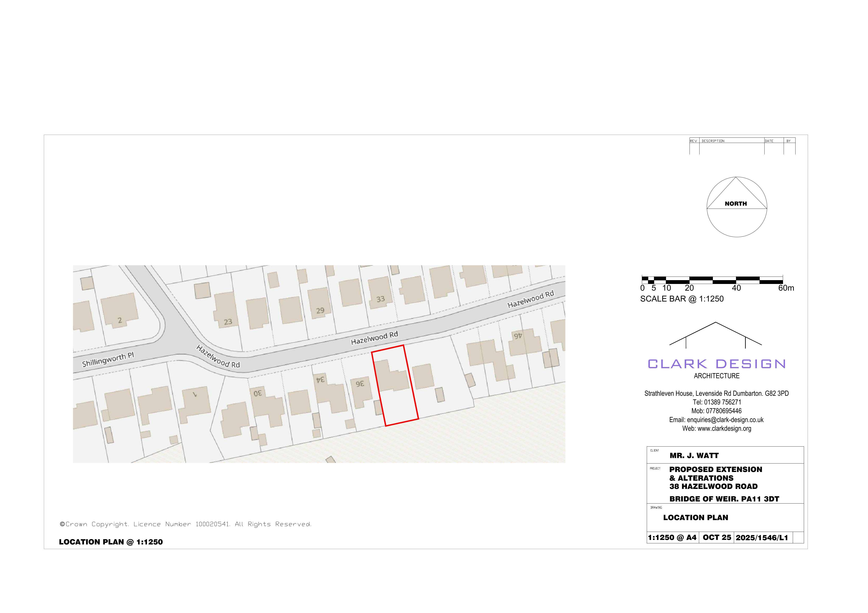Click the 'Shillingworth Pl' street label on map
The width and height of the screenshot is (868, 613).
108,360
